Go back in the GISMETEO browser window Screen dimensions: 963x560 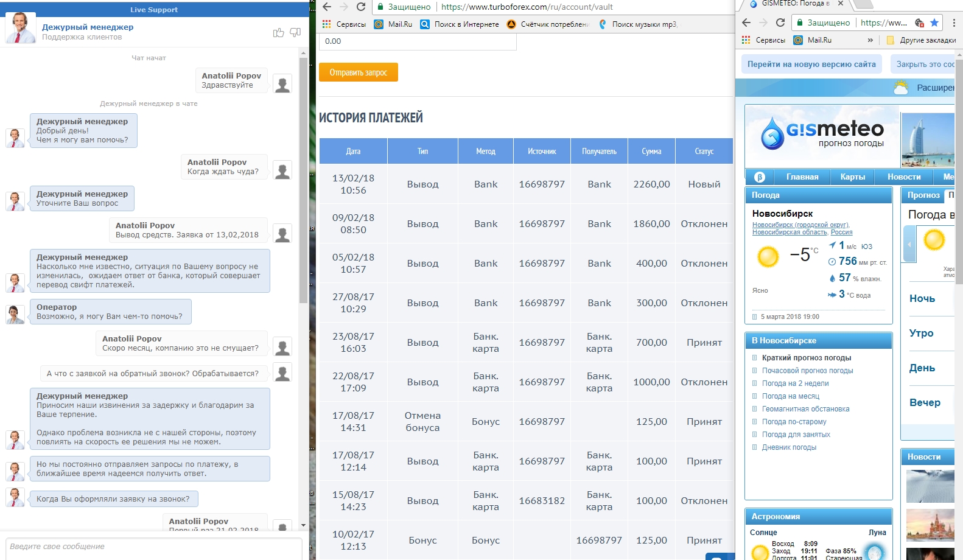pyautogui.click(x=746, y=23)
